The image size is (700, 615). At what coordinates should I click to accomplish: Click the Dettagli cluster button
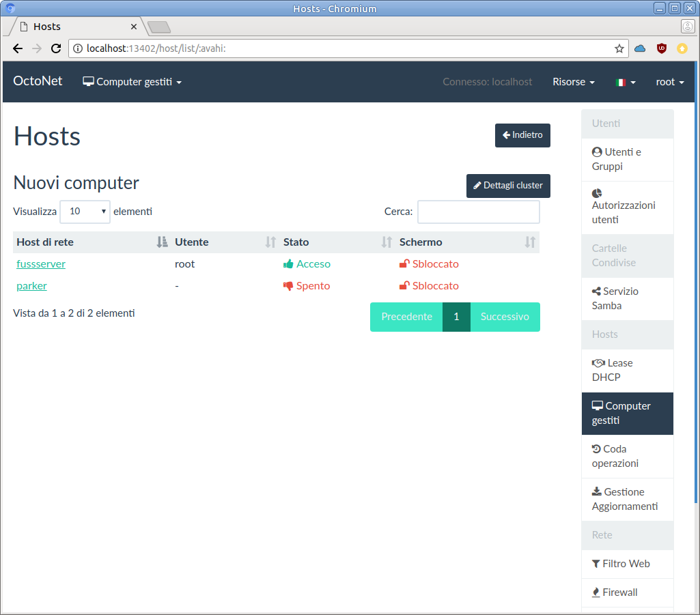[508, 186]
